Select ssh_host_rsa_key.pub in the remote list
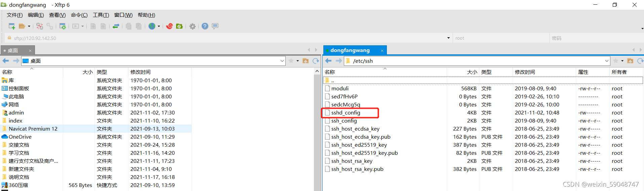Image resolution: width=644 pixels, height=191 pixels. (x=357, y=169)
